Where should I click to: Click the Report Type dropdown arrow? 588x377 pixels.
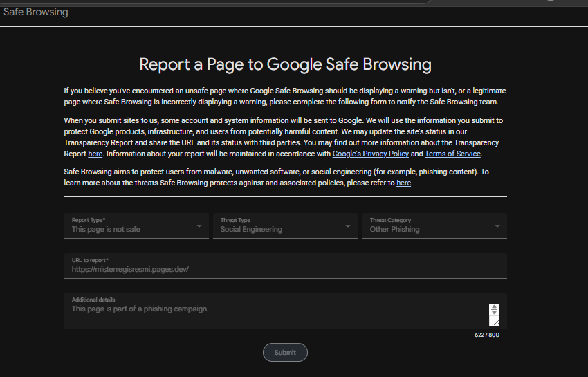pos(199,226)
